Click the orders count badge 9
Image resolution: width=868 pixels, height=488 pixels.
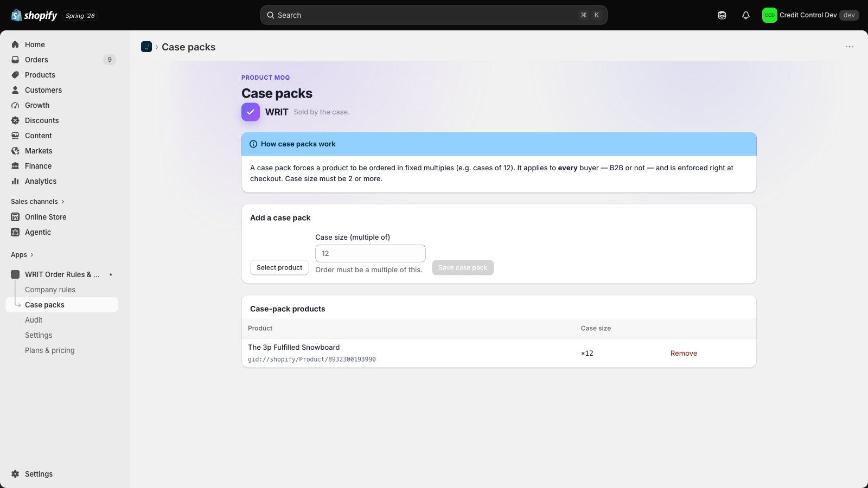110,60
